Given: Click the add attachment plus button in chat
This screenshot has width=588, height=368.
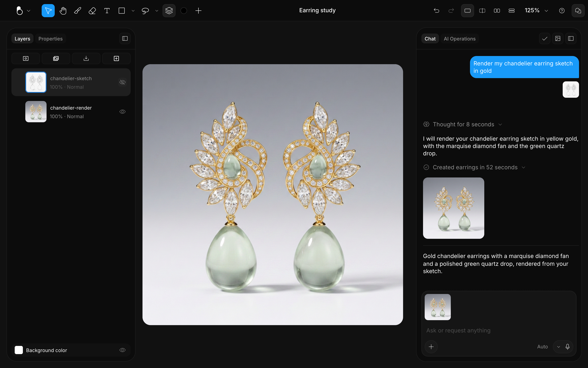Looking at the screenshot, I should pos(431,347).
